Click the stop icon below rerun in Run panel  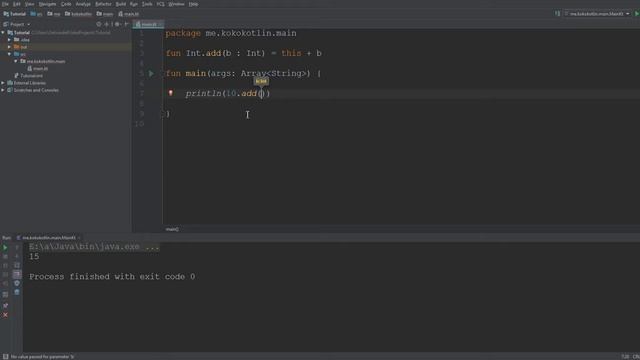[x=5, y=256]
